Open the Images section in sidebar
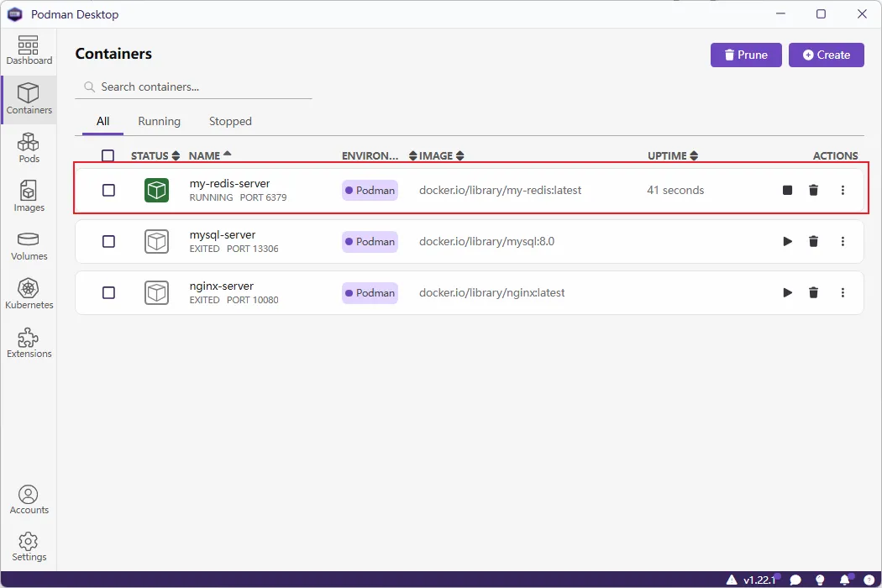 tap(29, 196)
